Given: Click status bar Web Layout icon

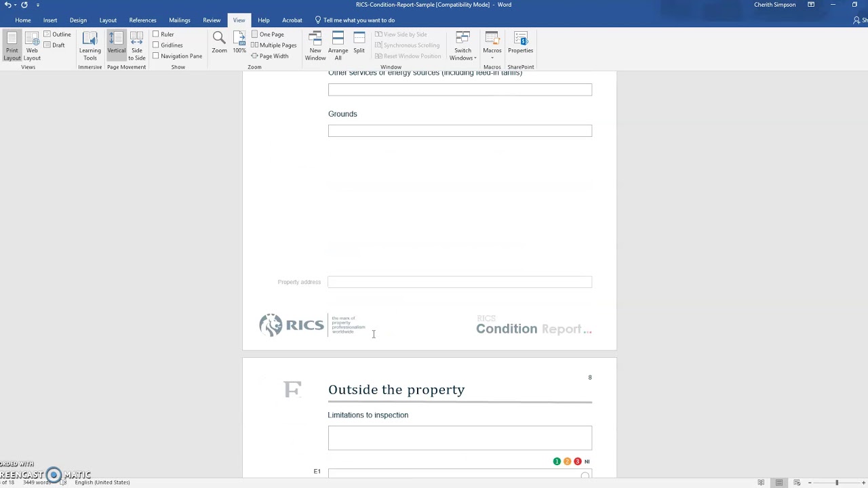Looking at the screenshot, I should [797, 483].
